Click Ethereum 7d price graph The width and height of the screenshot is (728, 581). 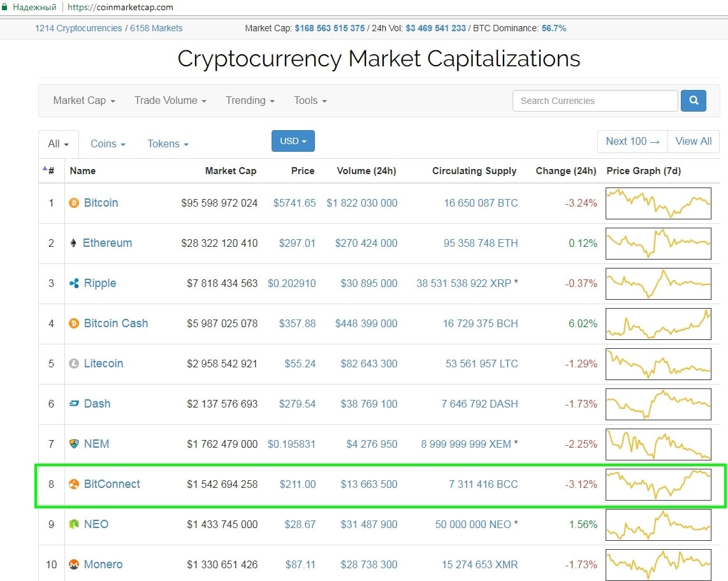pyautogui.click(x=659, y=244)
